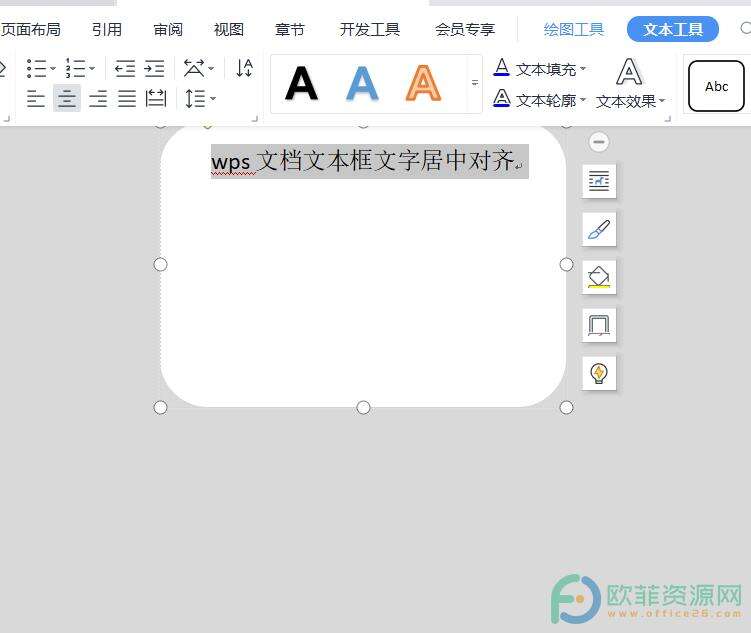Click the 文本轮廓 button

coord(534,100)
